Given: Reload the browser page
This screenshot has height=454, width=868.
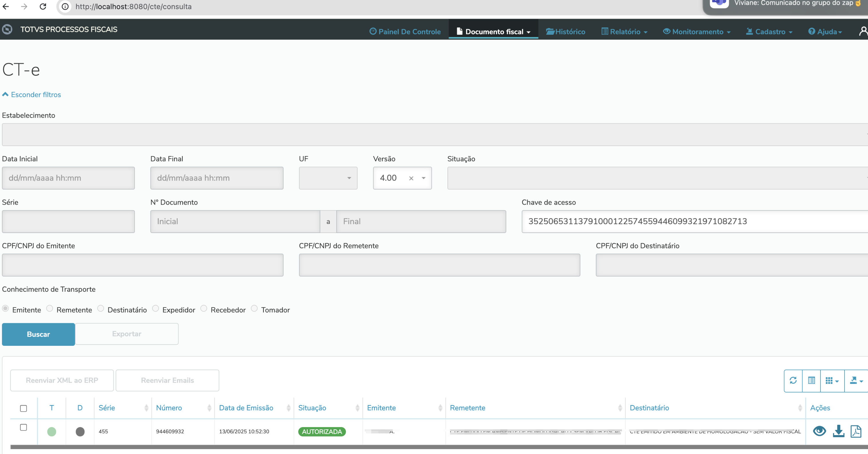Looking at the screenshot, I should pyautogui.click(x=43, y=6).
